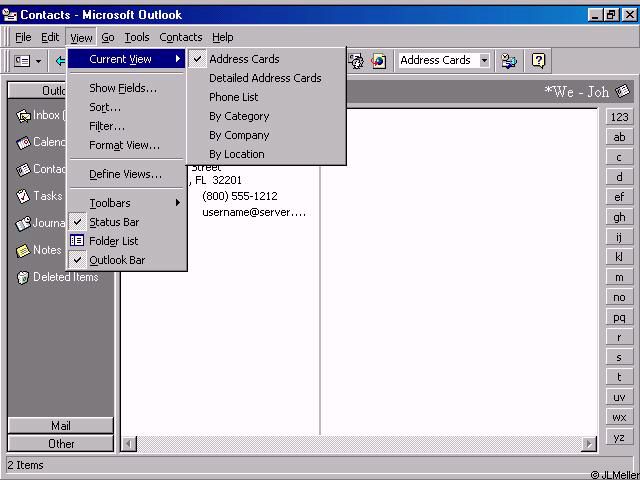The width and height of the screenshot is (640, 480).
Task: Click the View menu in menu bar
Action: (81, 37)
